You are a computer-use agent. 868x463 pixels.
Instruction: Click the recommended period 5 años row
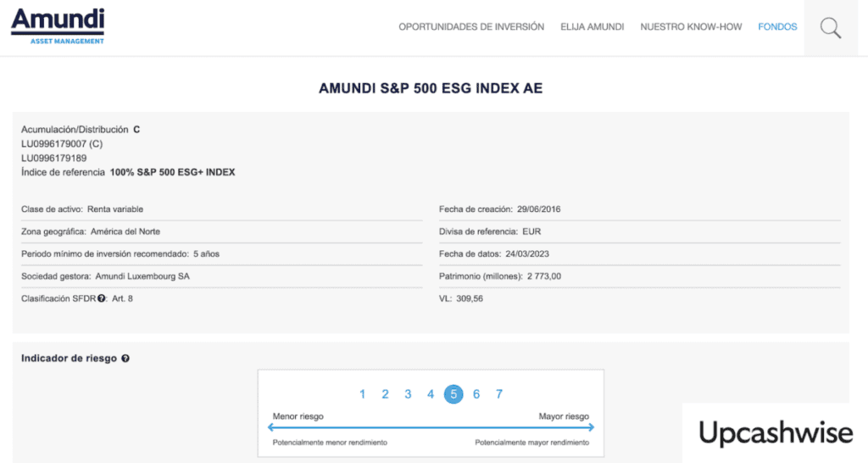[x=221, y=254]
